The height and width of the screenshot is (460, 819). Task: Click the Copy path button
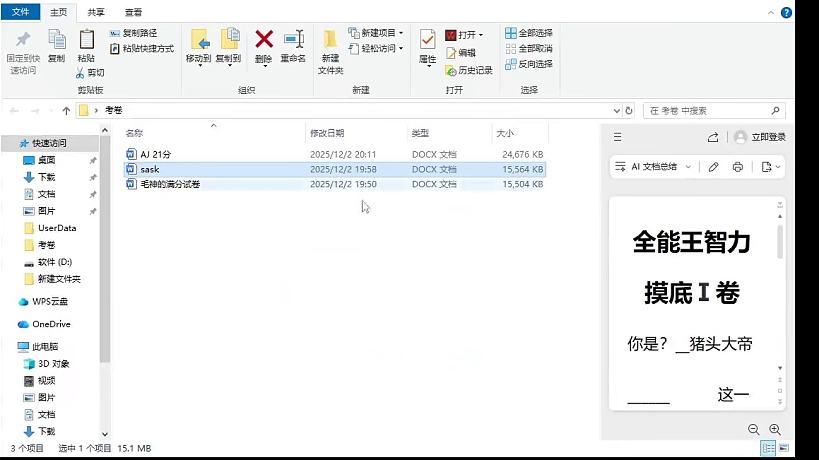click(x=133, y=33)
